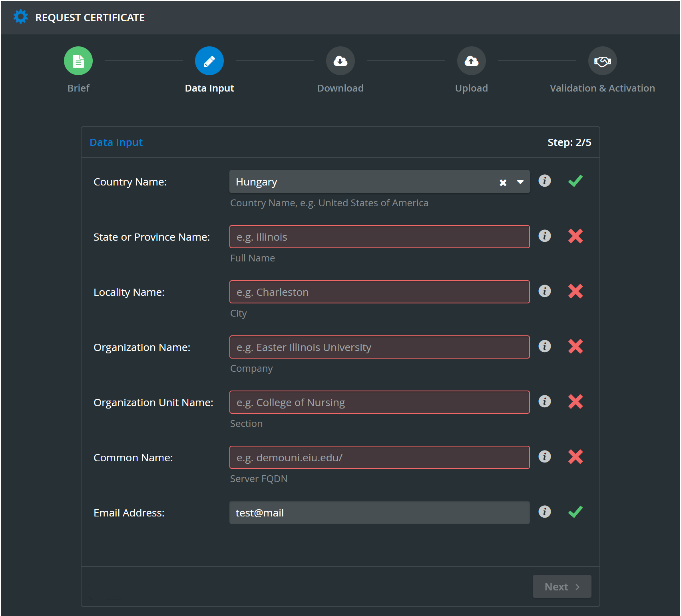Click the Next button

562,586
